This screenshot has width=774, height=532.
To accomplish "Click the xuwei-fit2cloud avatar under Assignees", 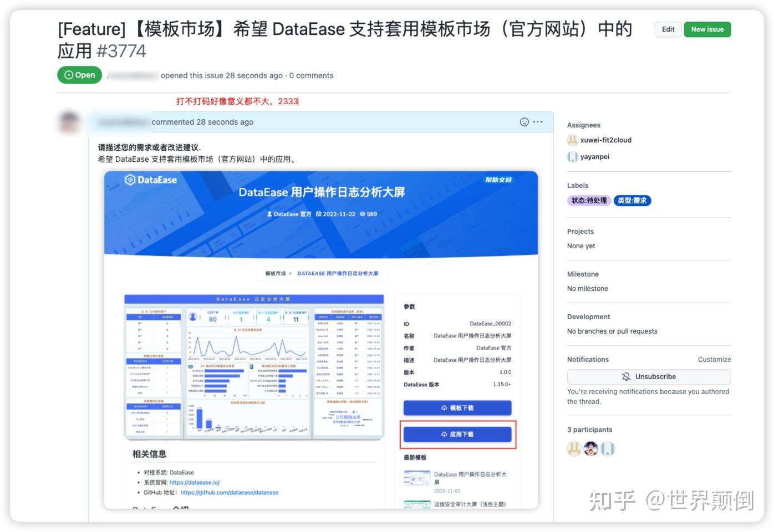I will point(573,140).
